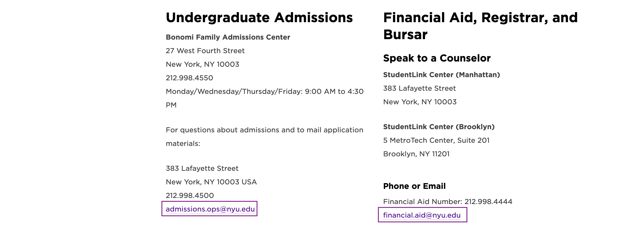Click the Financial Aid Number 212.998.4444 text
644x233 pixels.
448,202
